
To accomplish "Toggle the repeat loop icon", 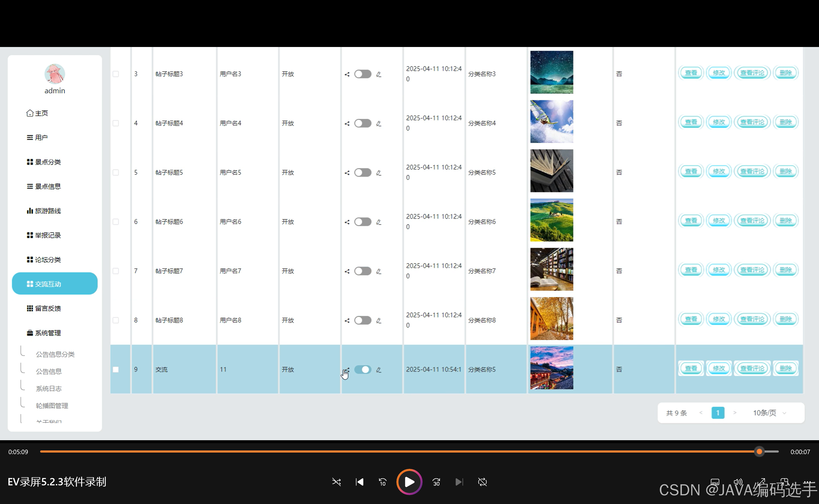I will 482,482.
